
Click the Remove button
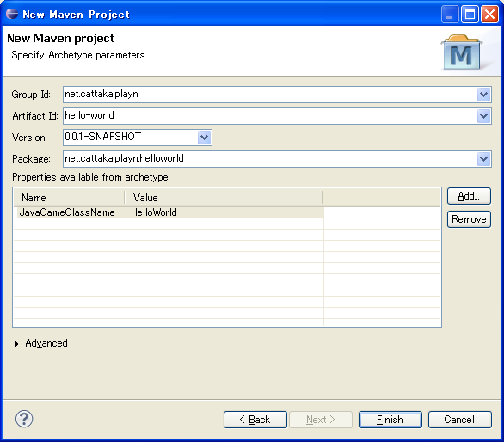point(469,219)
